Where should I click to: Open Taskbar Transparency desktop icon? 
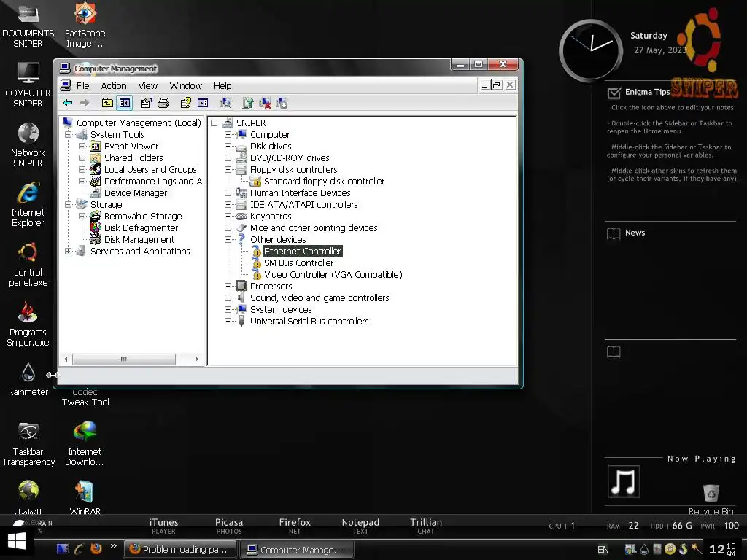pos(28,444)
